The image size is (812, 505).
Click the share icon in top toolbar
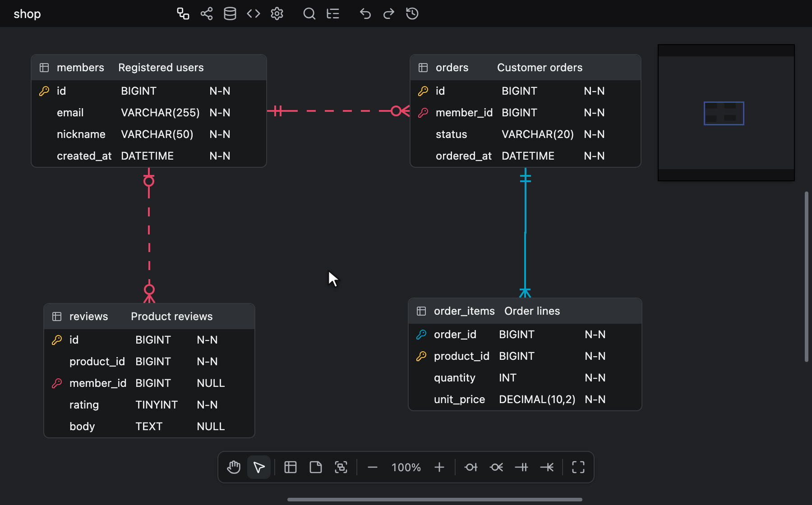[x=207, y=14]
